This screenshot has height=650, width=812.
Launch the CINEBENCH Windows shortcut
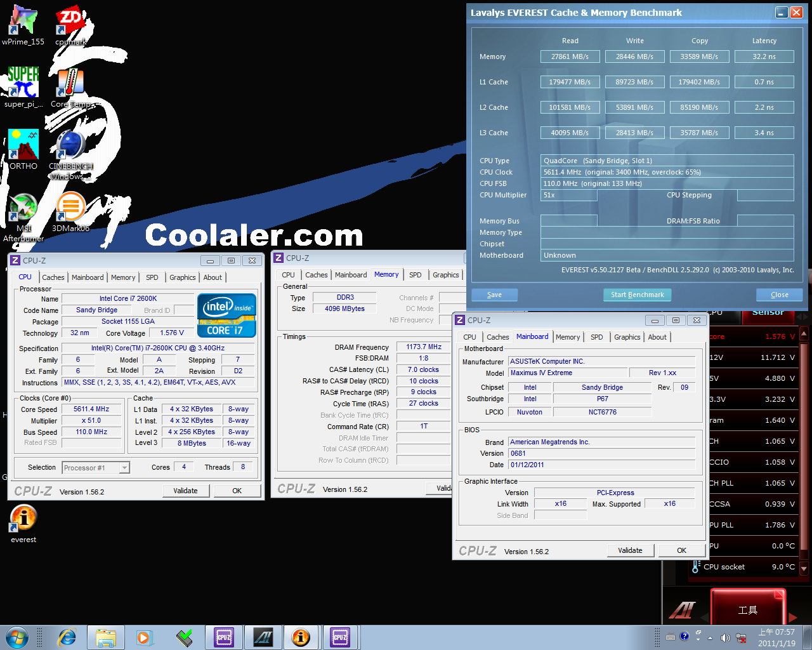coord(70,154)
